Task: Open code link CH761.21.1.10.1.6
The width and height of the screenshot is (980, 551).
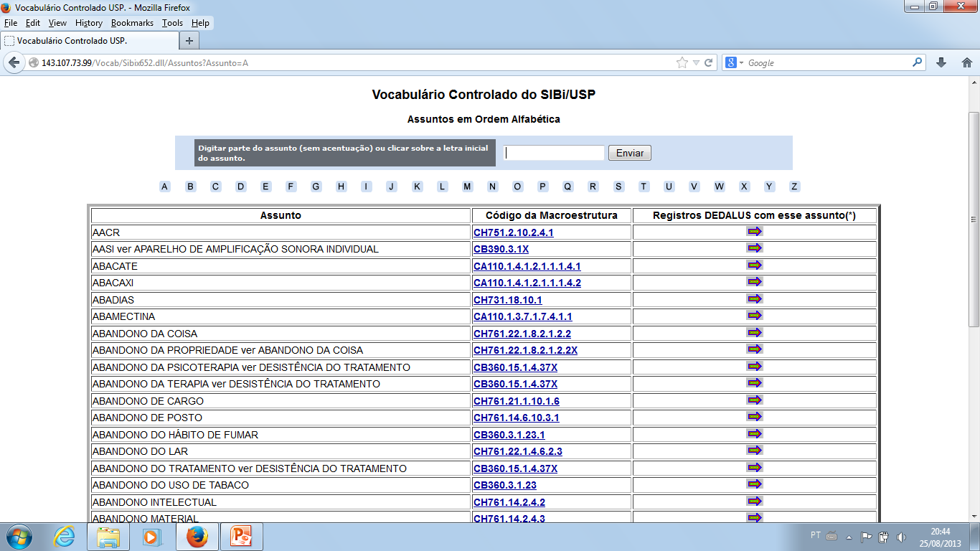Action: (x=516, y=401)
